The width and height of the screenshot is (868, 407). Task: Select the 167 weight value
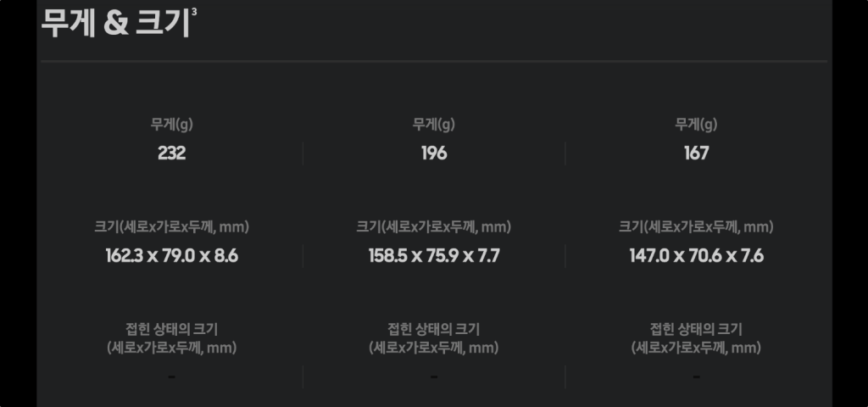click(696, 153)
